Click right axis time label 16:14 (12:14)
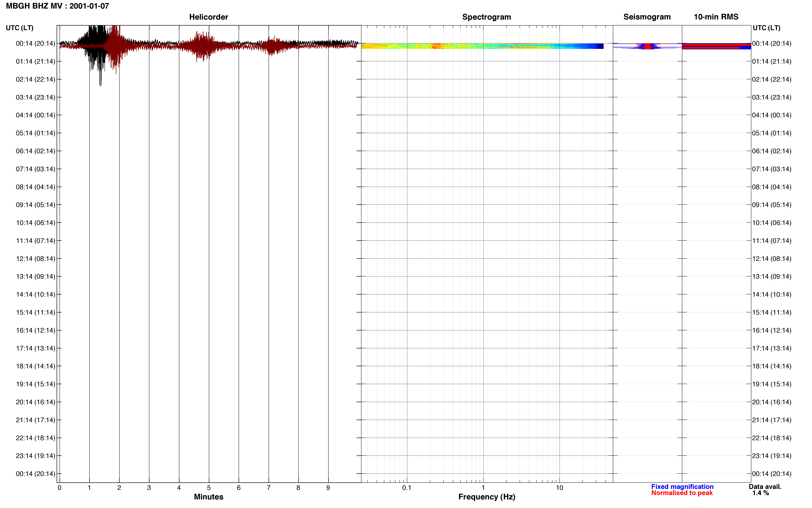Viewport: 812px width, 508px height. click(x=772, y=330)
